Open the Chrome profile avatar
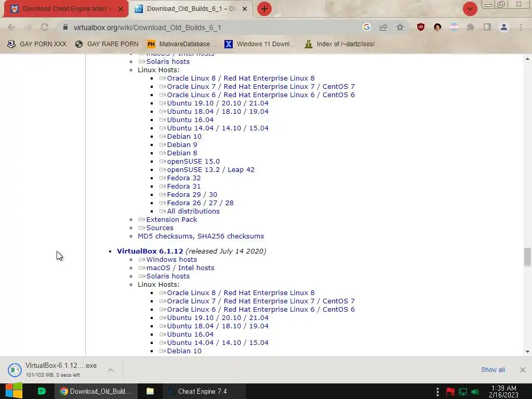 point(504,28)
